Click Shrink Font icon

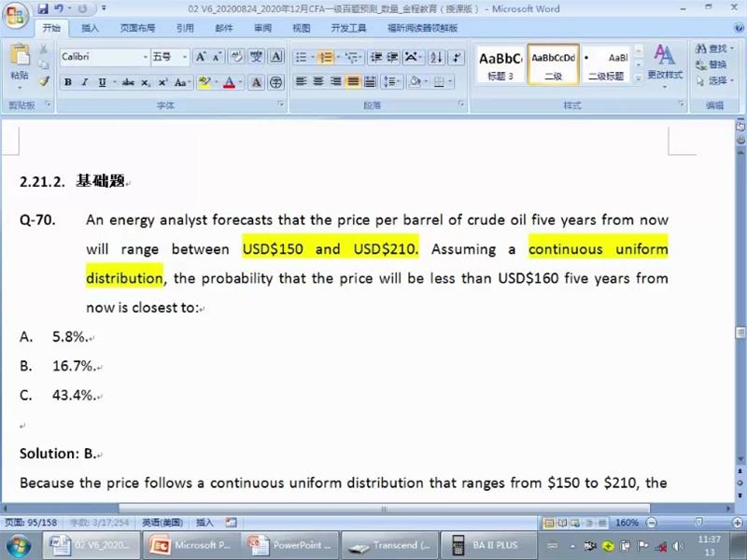(218, 57)
